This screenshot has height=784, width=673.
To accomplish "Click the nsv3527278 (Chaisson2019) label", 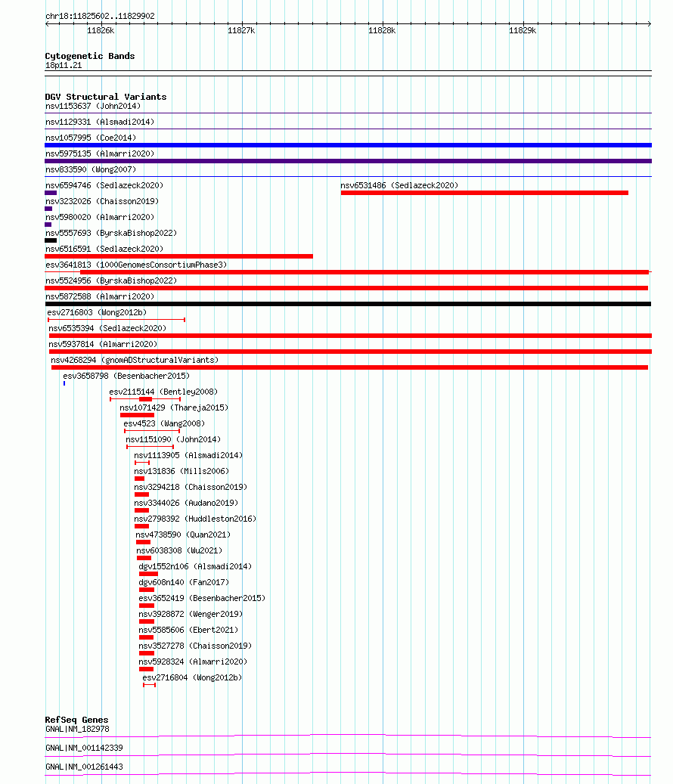I will pyautogui.click(x=195, y=646).
